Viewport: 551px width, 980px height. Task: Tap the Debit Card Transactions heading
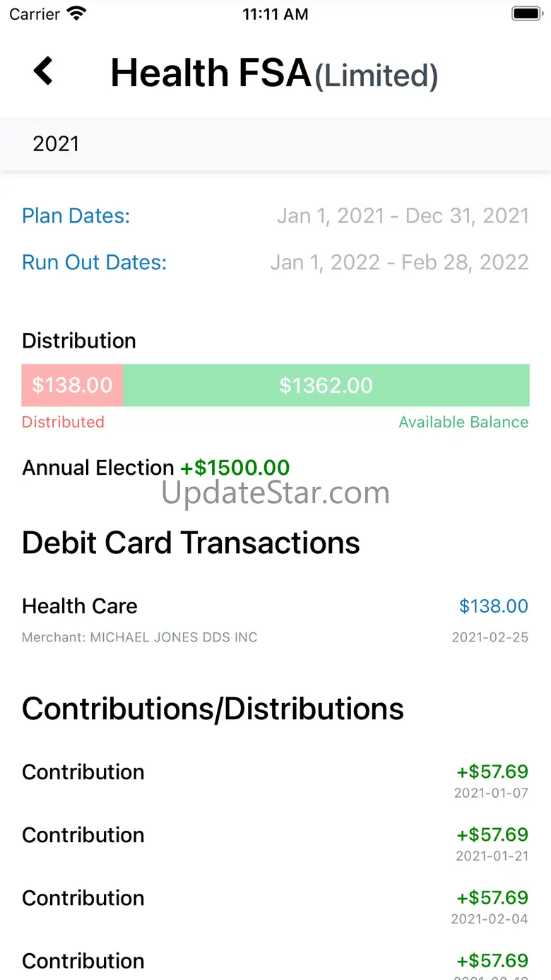pyautogui.click(x=191, y=543)
